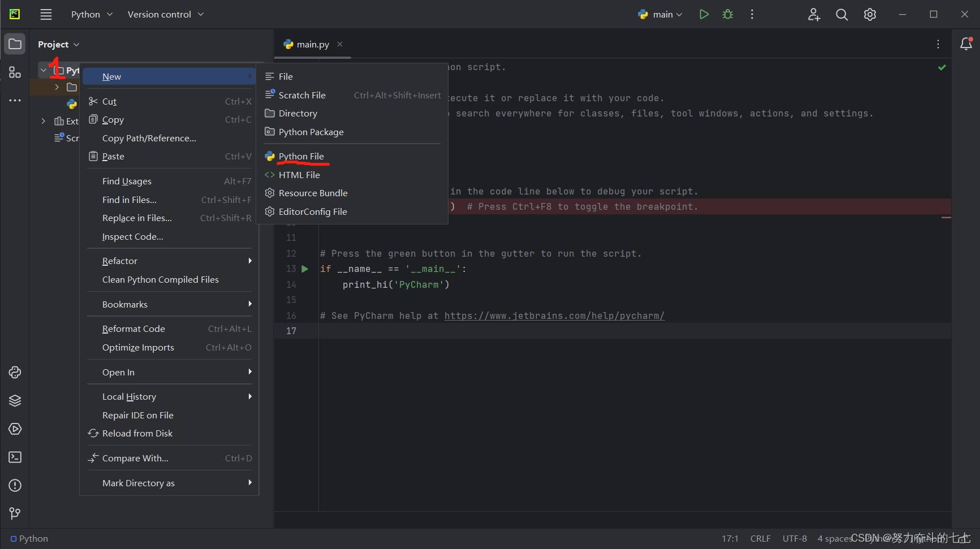Open the Local History submenu

pyautogui.click(x=170, y=396)
